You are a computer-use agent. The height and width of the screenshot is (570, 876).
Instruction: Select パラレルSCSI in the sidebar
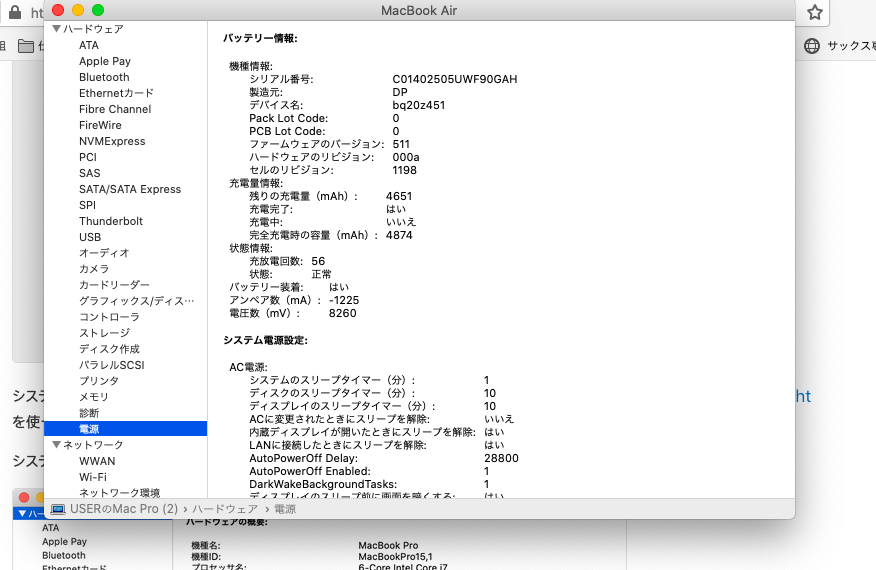coord(112,365)
